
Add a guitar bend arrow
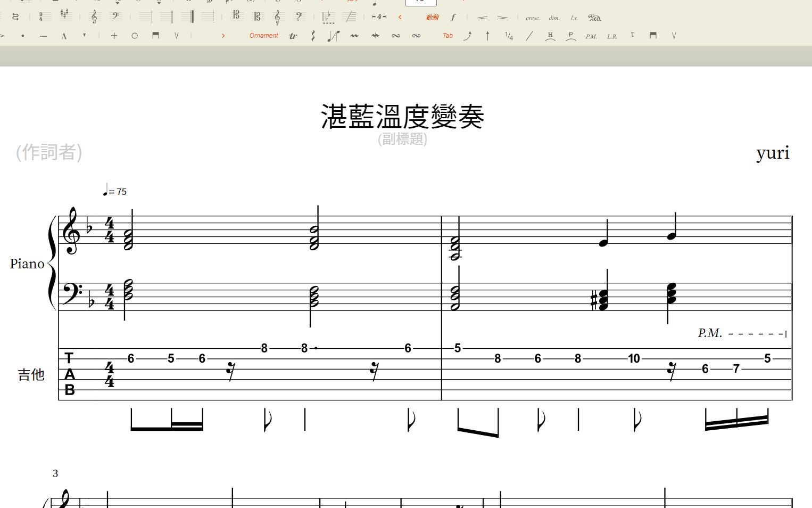coord(467,36)
